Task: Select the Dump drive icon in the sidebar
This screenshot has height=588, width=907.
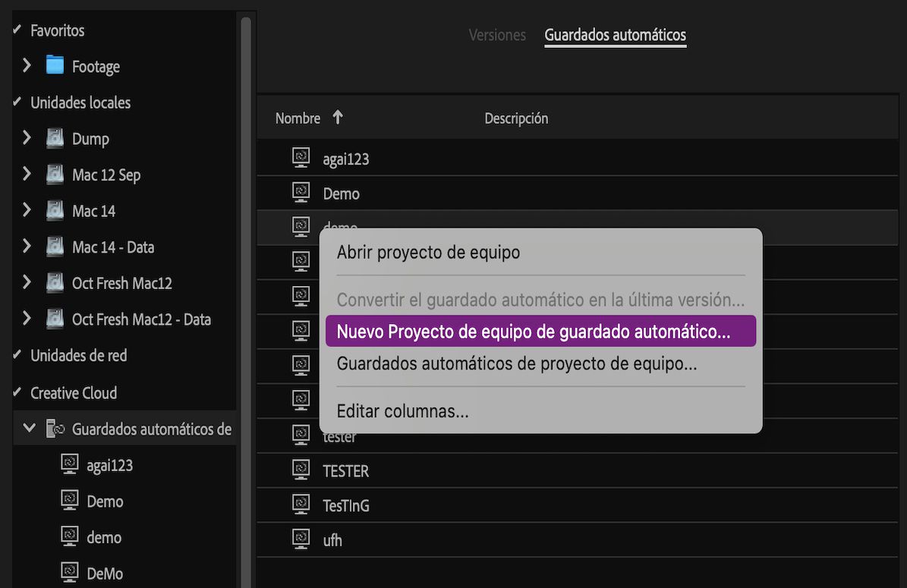Action: 55,138
